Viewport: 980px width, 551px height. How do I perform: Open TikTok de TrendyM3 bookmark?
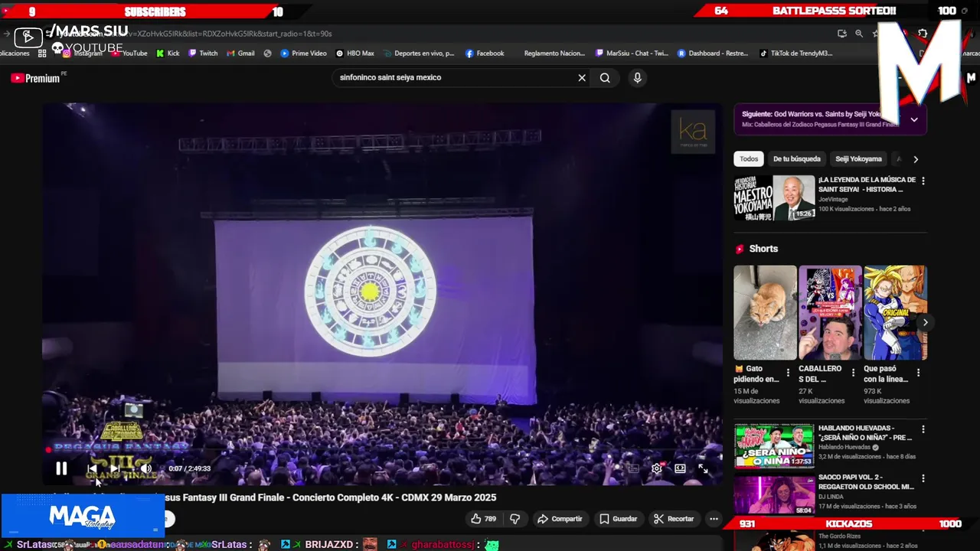[x=795, y=54]
